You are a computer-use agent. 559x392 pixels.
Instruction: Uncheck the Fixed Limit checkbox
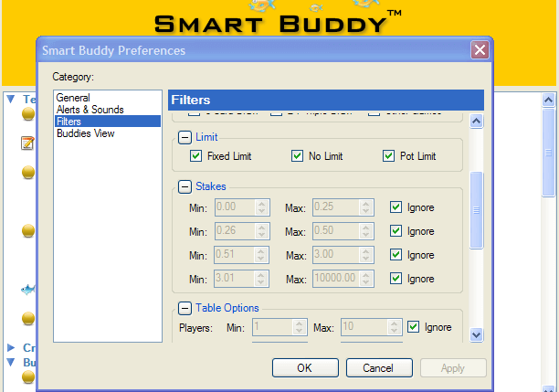click(x=196, y=156)
